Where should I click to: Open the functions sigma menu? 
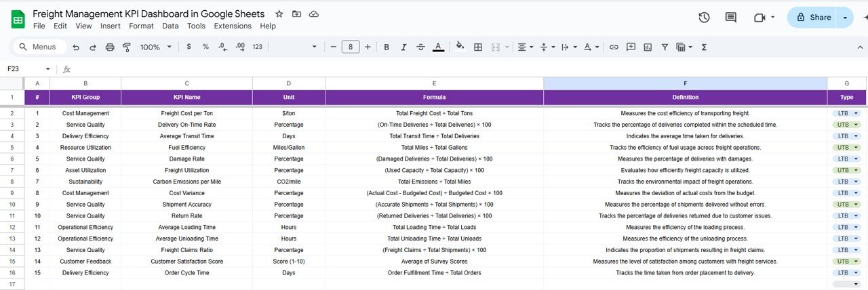(704, 47)
